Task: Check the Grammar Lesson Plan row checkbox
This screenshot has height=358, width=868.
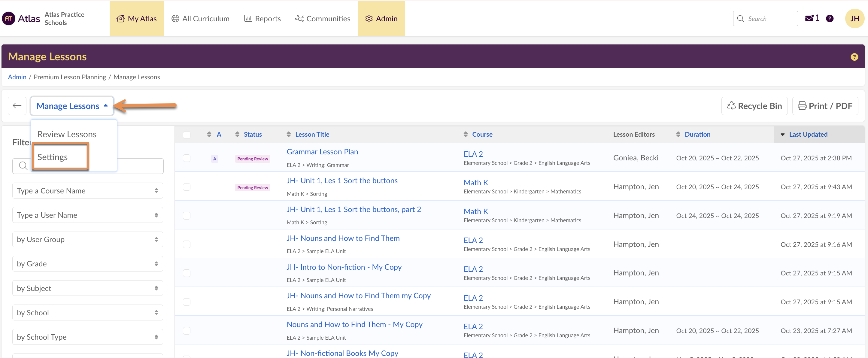Action: [x=187, y=158]
